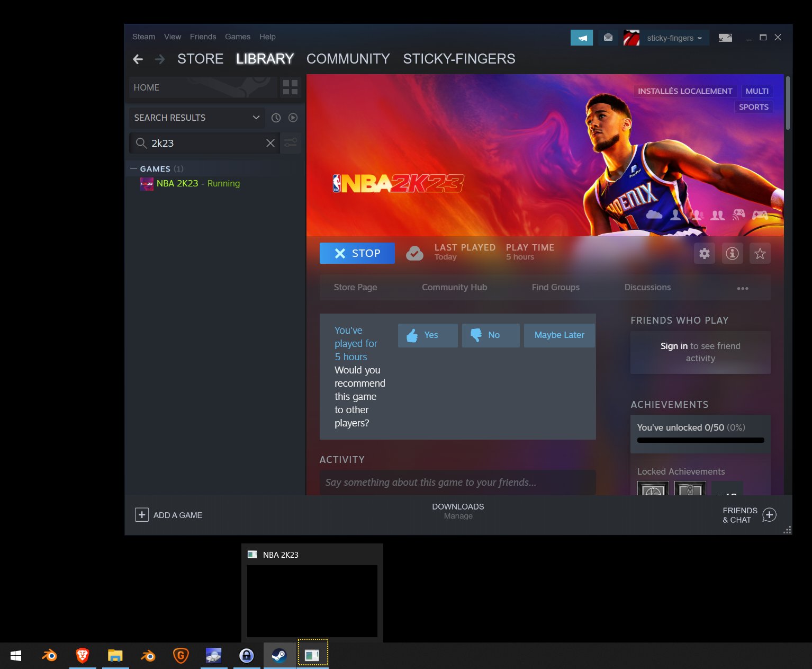Click single-player feature icon on banner

click(x=675, y=215)
